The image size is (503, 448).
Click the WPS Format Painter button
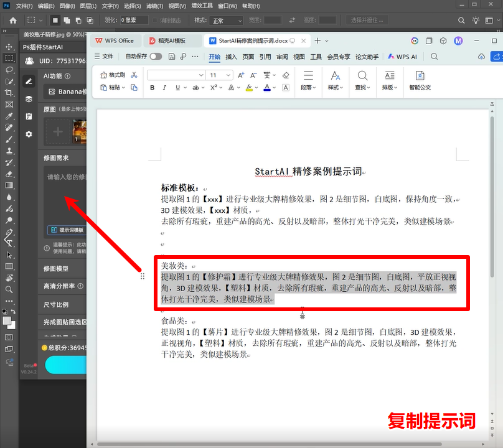(113, 75)
